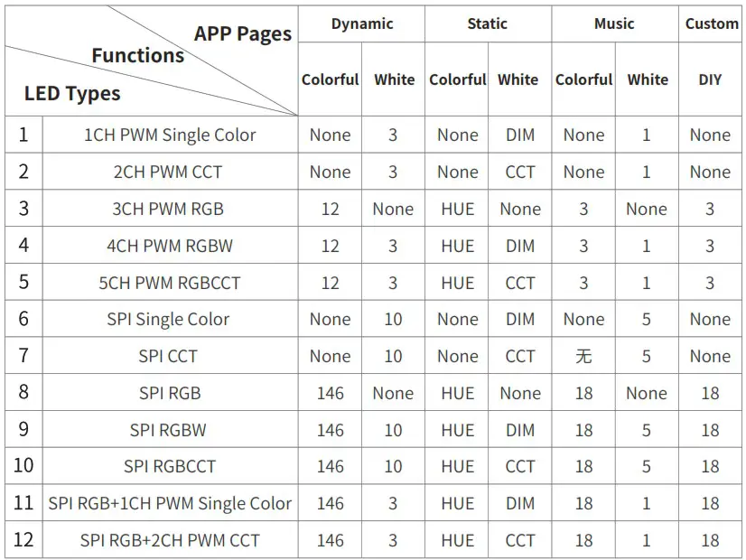Click Dynamic Colorful '12' in 3CH PWM RGB row
746x560 pixels.
[331, 209]
